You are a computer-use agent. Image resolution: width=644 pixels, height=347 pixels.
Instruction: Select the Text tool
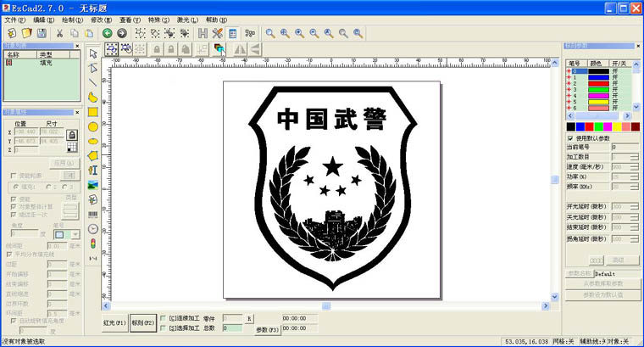93,171
